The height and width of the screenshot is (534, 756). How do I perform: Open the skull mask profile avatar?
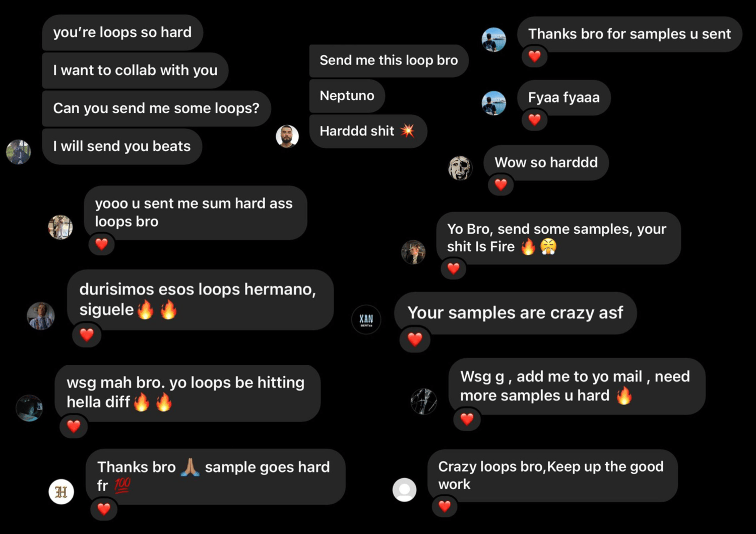click(460, 168)
